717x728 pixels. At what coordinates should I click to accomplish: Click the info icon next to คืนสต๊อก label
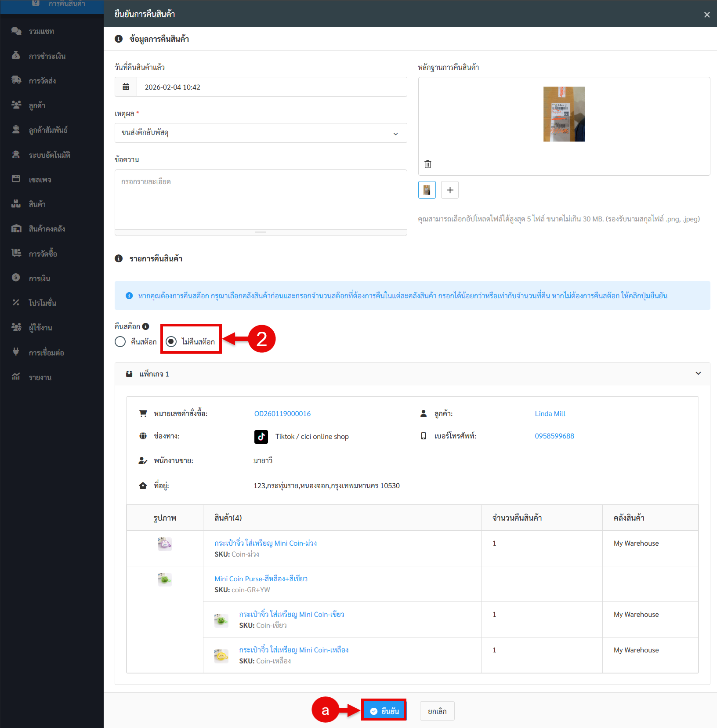(x=146, y=326)
